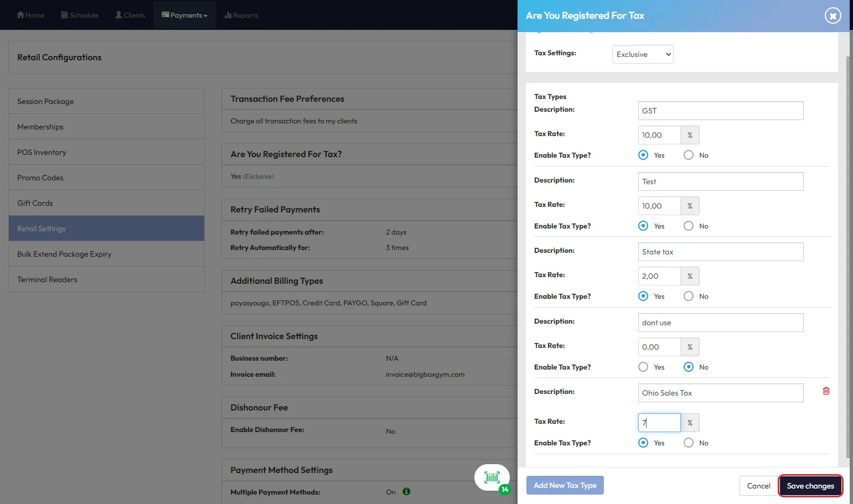
Task: Click Add New Tax Type button
Action: coord(565,485)
